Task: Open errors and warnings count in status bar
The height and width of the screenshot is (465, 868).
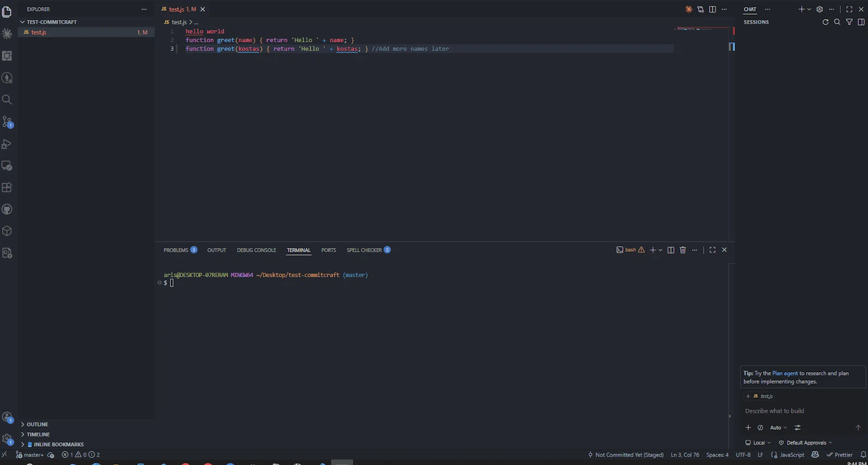Action: (80, 455)
